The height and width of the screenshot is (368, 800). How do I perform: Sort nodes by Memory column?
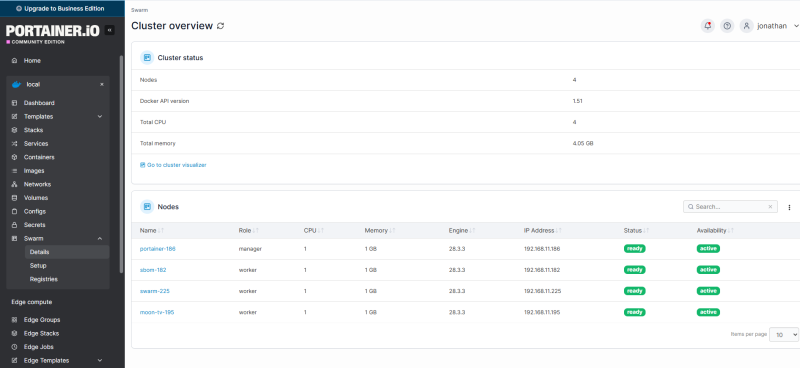[380, 231]
